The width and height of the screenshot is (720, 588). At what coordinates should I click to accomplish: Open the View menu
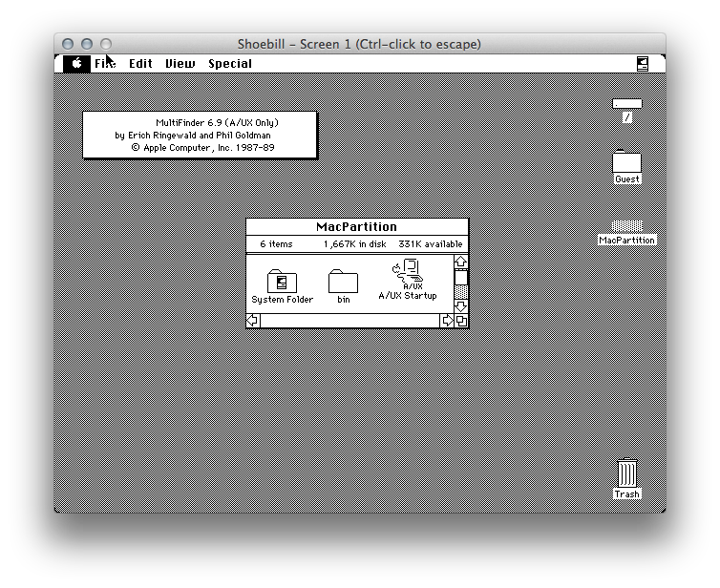click(180, 63)
